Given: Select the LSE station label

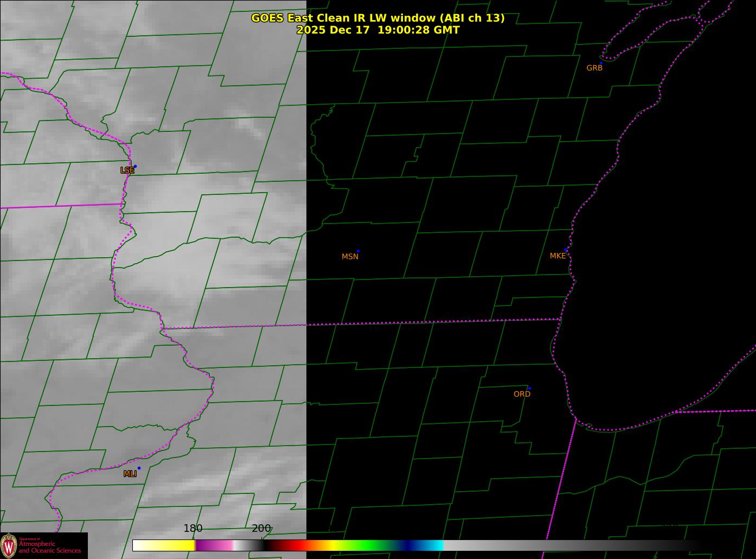Looking at the screenshot, I should pos(127,170).
